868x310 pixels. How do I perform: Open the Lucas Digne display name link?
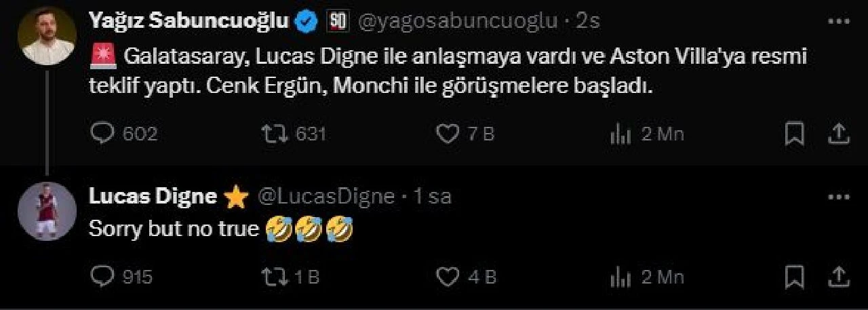point(153,197)
